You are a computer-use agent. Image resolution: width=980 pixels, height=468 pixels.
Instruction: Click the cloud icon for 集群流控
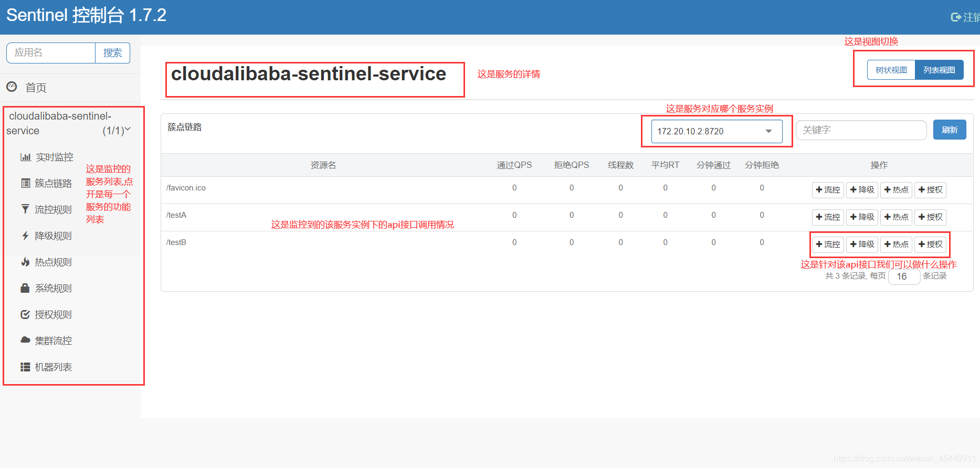[25, 340]
